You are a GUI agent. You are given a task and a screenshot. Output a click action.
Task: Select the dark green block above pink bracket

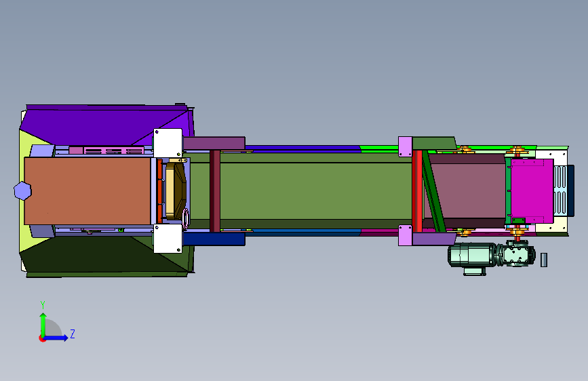(434, 143)
